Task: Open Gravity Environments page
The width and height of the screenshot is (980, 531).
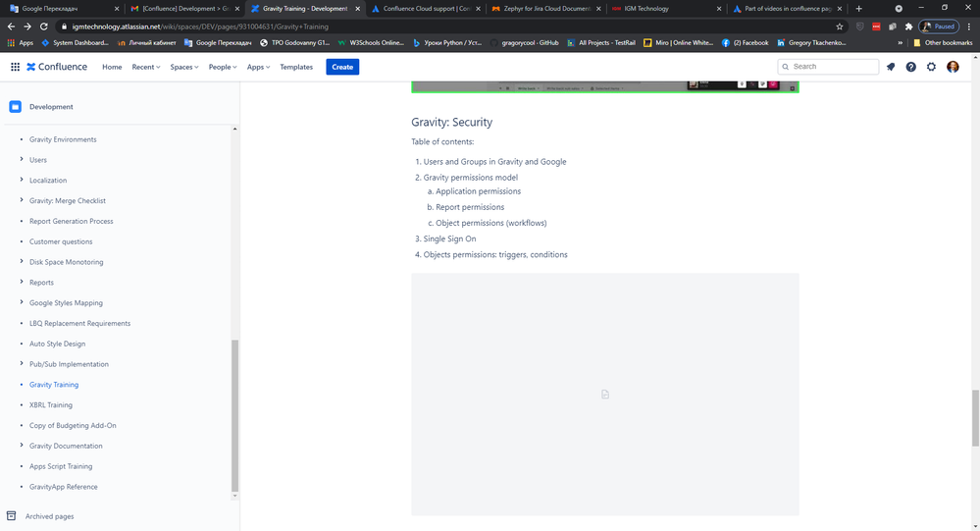Action: click(63, 139)
